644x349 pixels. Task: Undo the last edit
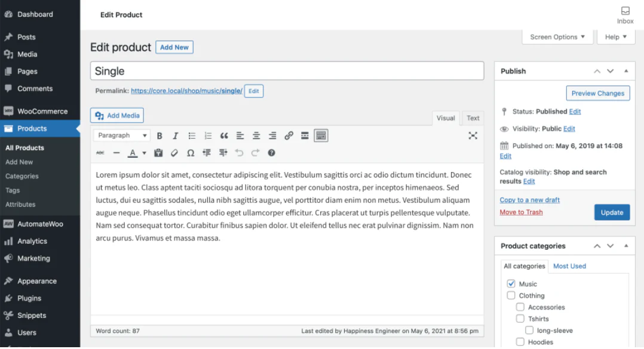click(238, 152)
